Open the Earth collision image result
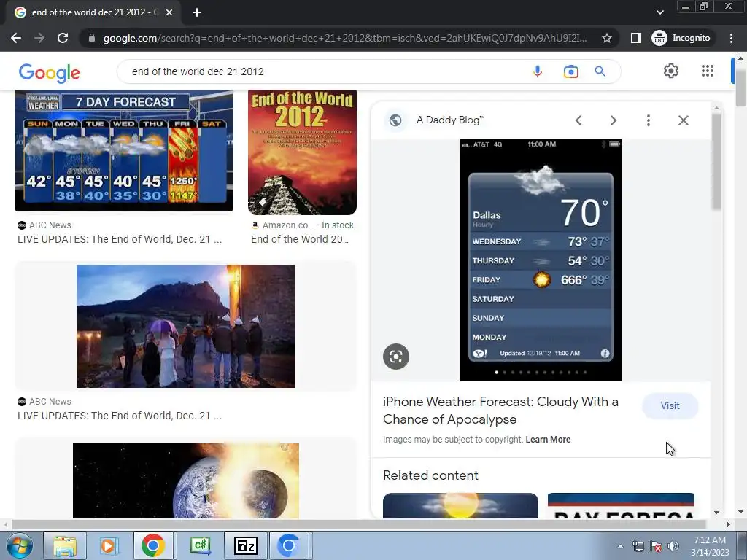Image resolution: width=747 pixels, height=560 pixels. (186, 481)
